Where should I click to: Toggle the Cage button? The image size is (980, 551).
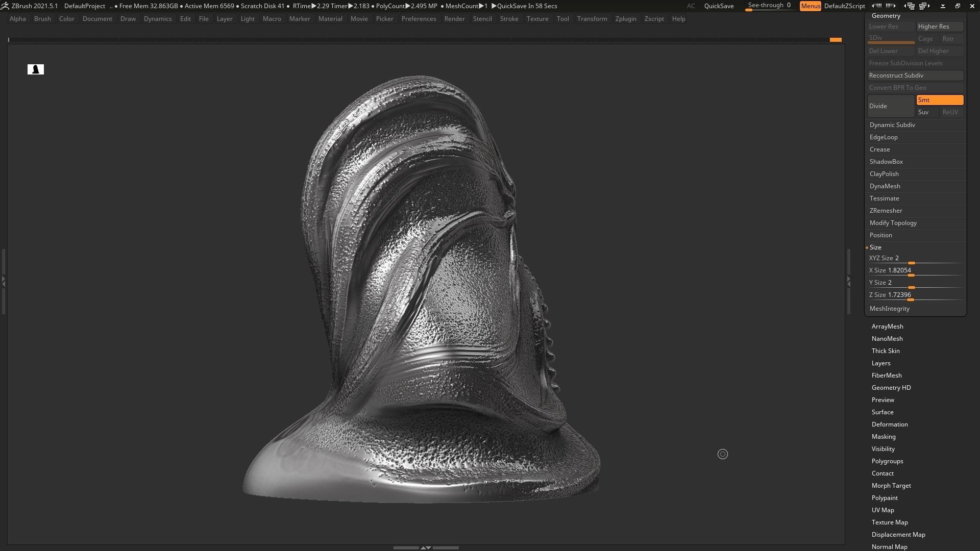click(927, 39)
